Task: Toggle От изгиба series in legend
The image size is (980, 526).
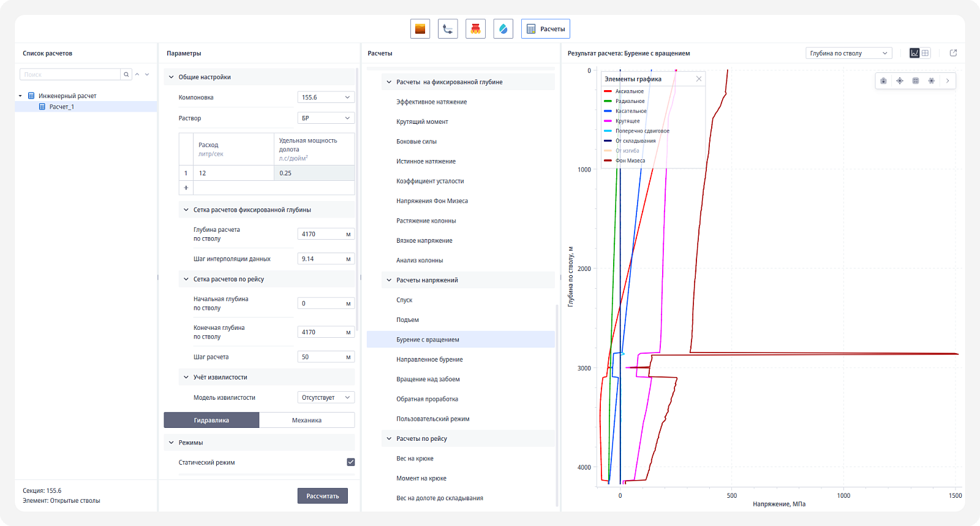Action: [x=627, y=151]
